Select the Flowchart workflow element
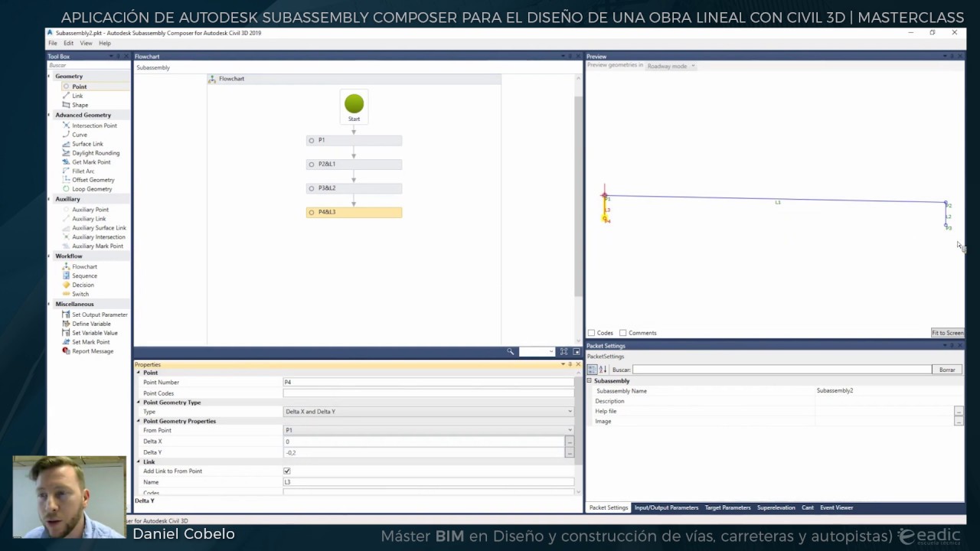 (84, 267)
